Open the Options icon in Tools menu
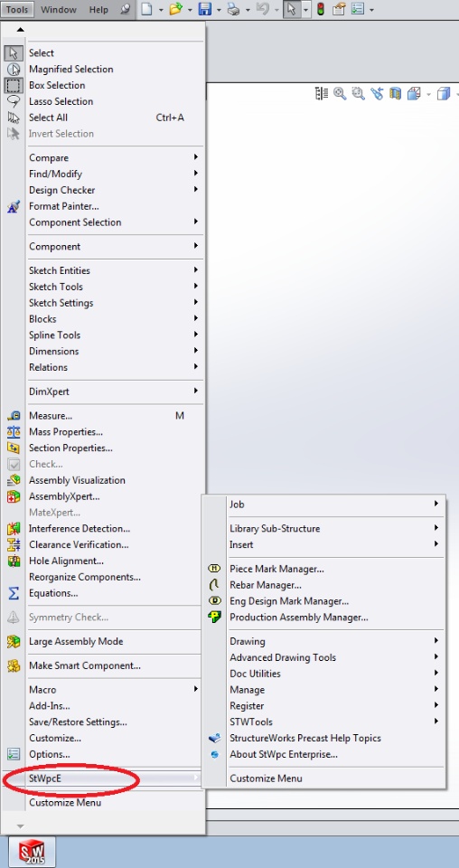This screenshot has width=459, height=868. click(14, 754)
